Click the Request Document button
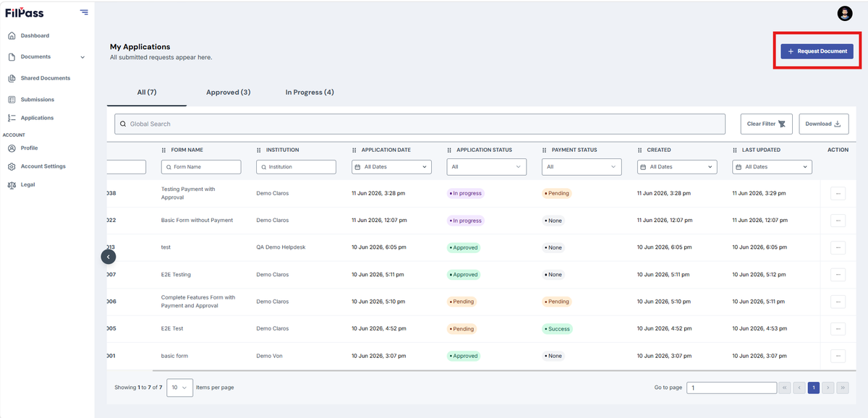 click(817, 51)
